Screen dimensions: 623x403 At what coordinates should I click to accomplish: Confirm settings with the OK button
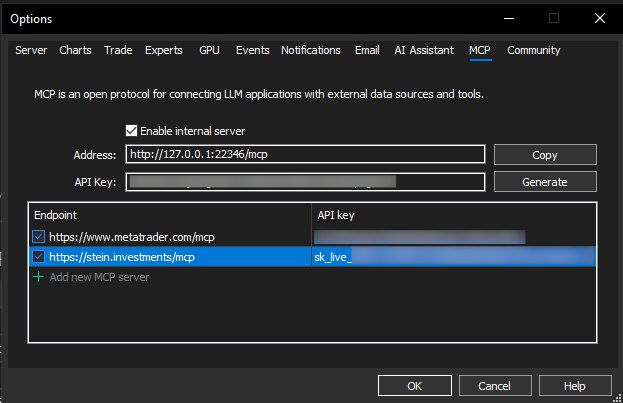pyautogui.click(x=414, y=386)
